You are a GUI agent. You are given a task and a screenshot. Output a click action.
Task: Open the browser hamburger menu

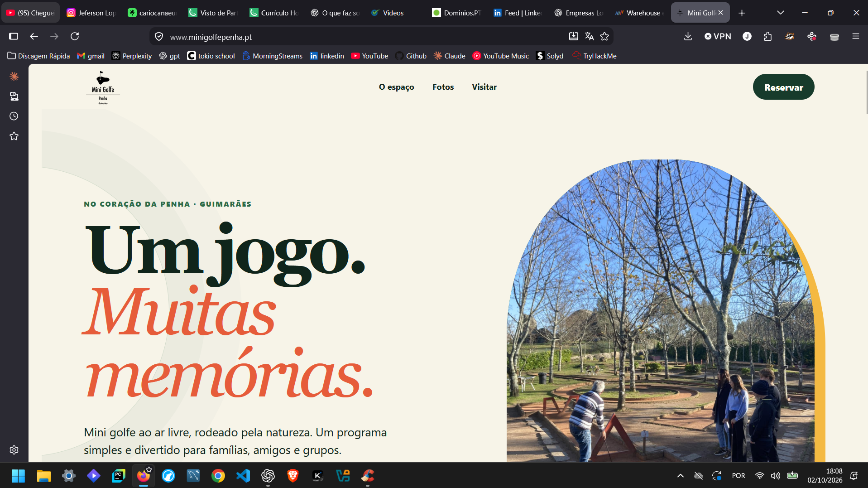(855, 36)
